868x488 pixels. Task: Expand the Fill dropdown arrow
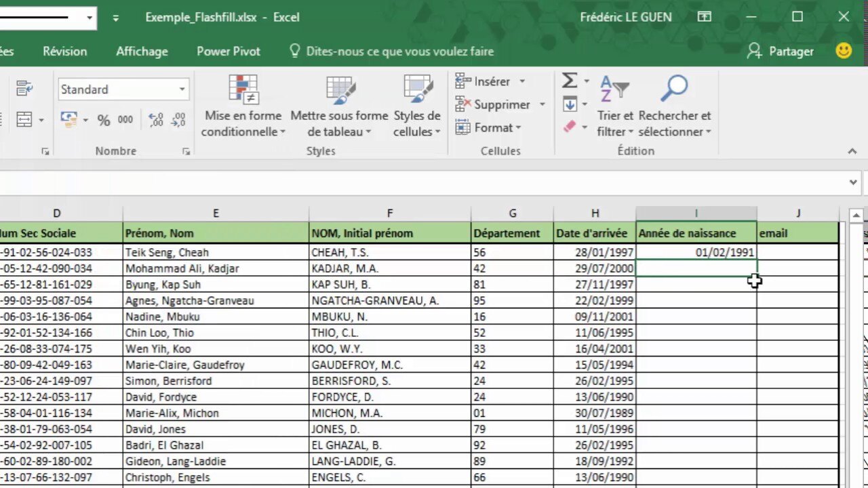(586, 104)
